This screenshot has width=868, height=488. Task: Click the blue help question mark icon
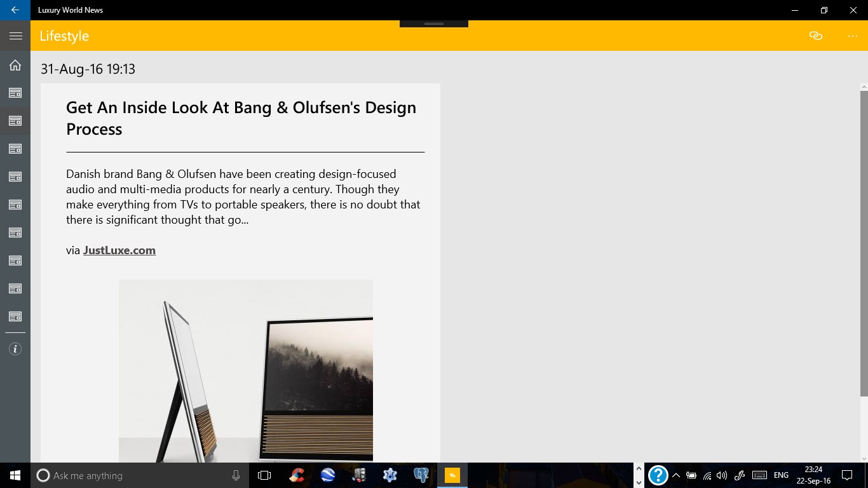[x=658, y=475]
